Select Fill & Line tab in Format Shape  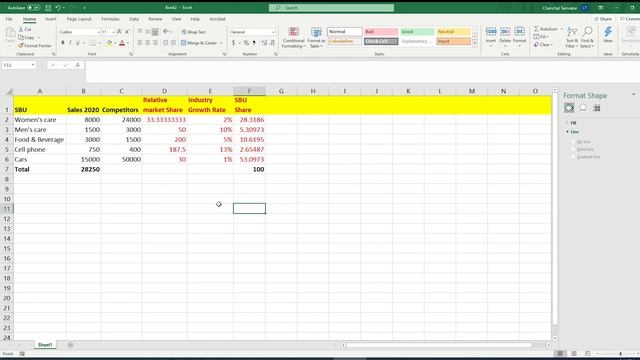569,108
